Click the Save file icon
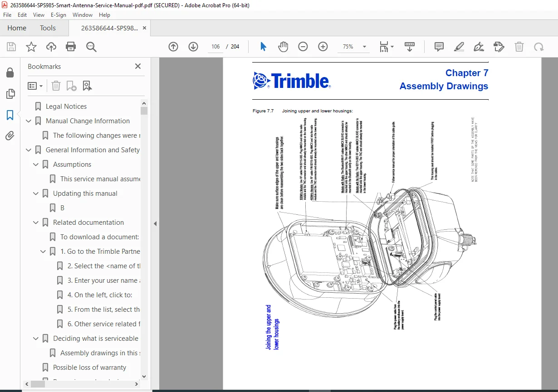The height and width of the screenshot is (392, 558). [x=11, y=47]
